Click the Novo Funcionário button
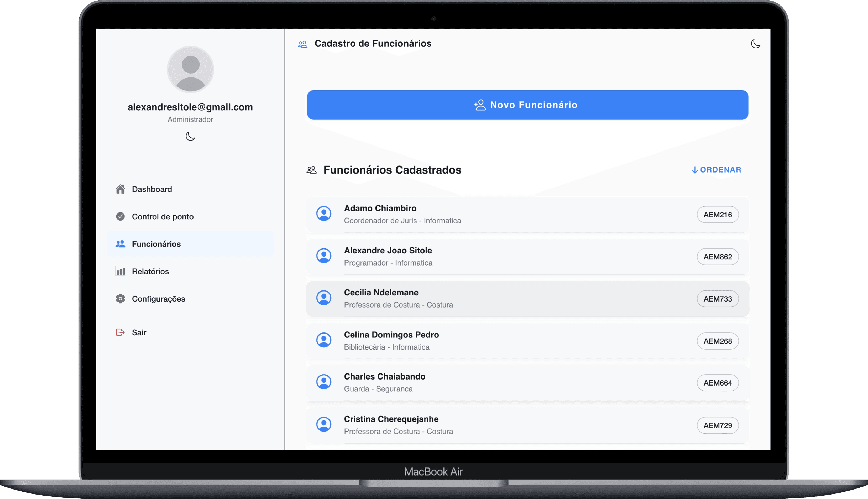Viewport: 868px width, 499px height. pos(527,105)
